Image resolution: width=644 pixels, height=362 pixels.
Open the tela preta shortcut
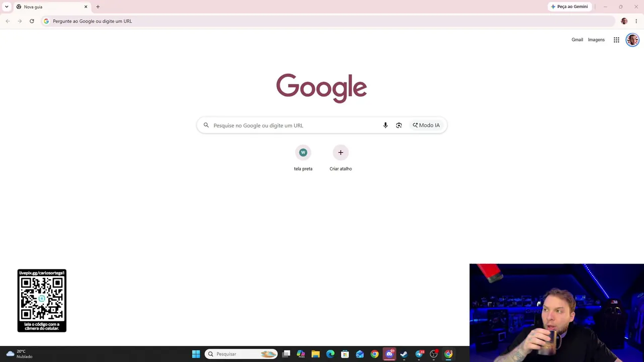[x=303, y=158]
